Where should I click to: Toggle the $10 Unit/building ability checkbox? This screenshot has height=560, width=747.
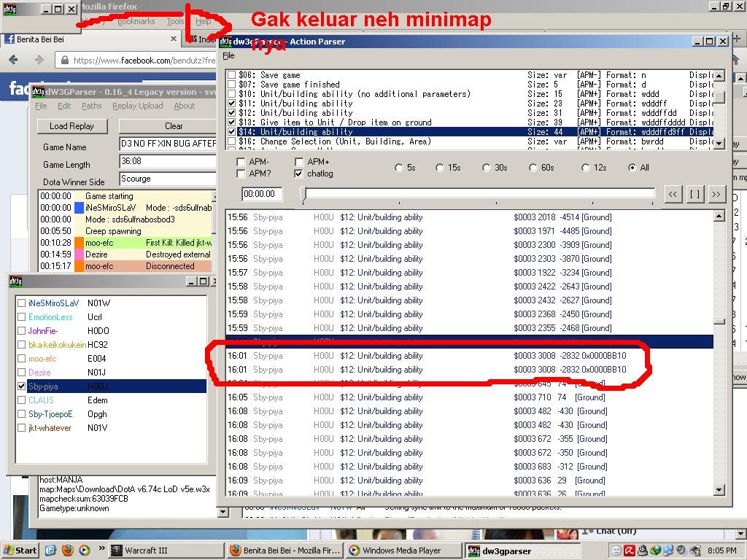[231, 94]
